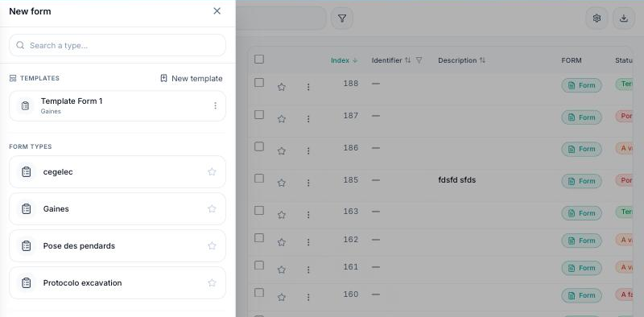
Task: Click the Form badge in row 187
Action: pos(581,117)
